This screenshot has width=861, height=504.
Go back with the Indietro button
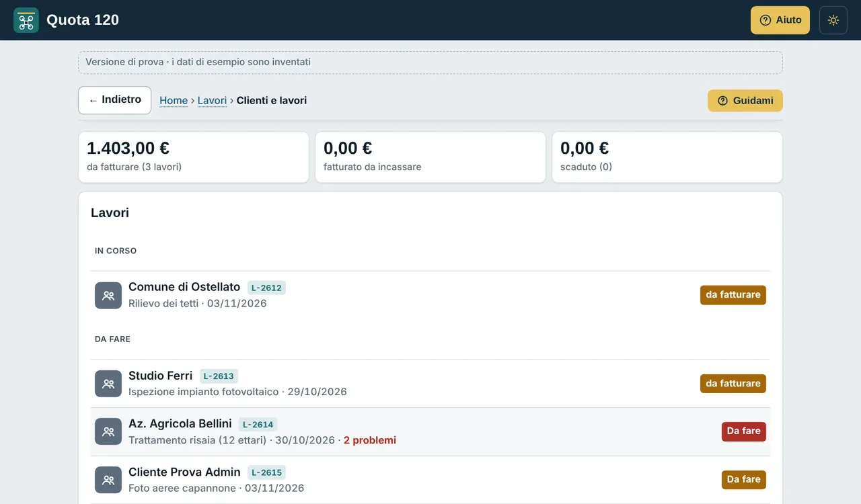coord(114,100)
